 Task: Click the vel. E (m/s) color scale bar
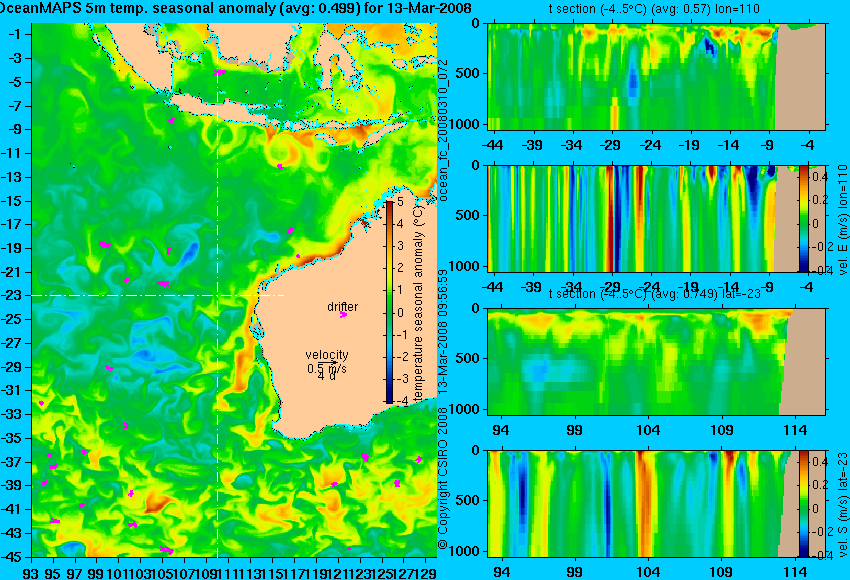tap(804, 218)
